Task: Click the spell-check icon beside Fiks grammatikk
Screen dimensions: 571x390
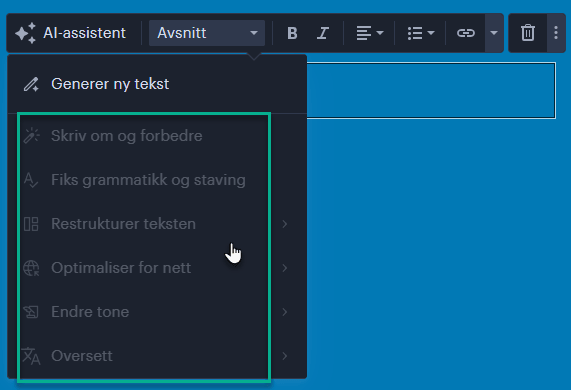Action: click(x=31, y=180)
